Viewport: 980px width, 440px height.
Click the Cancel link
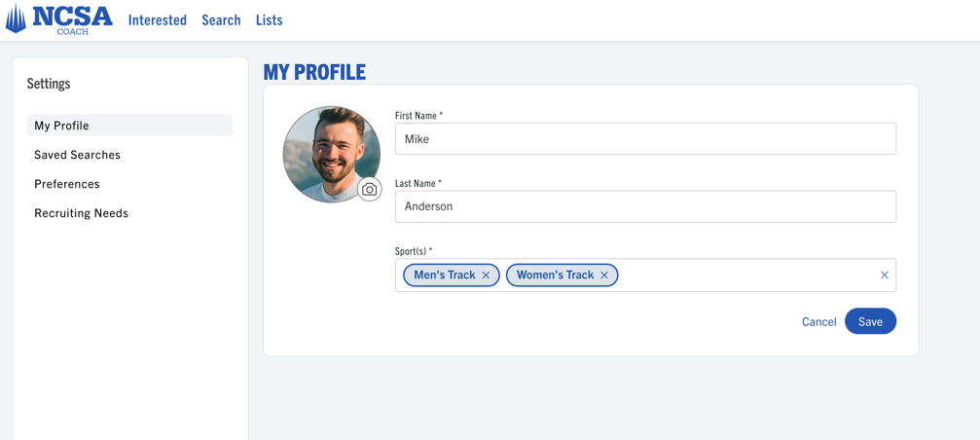(818, 322)
